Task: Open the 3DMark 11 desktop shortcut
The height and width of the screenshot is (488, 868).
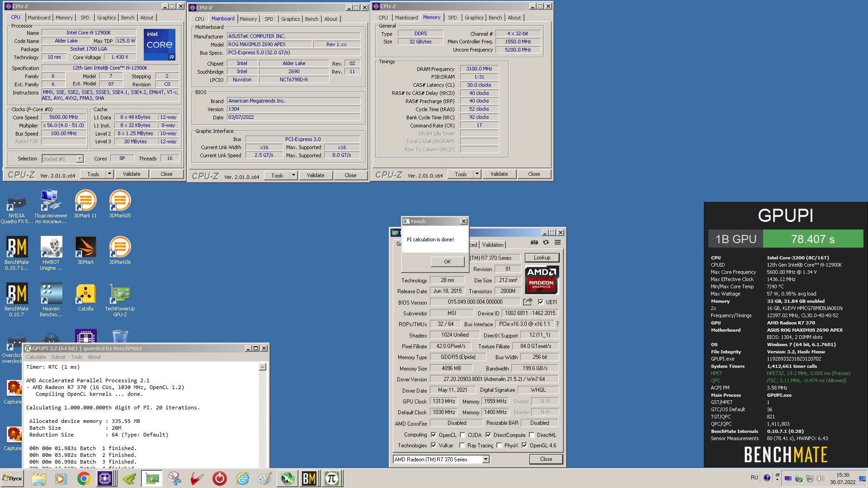Action: point(85,204)
